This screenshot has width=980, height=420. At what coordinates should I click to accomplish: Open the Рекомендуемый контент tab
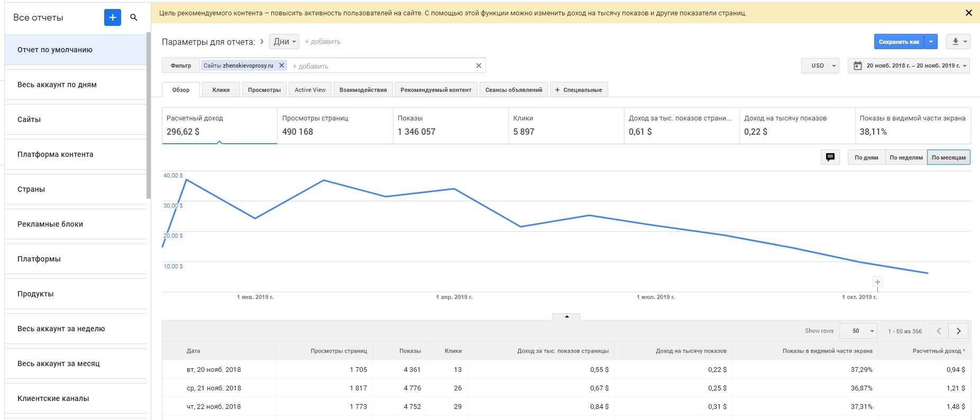[436, 90]
